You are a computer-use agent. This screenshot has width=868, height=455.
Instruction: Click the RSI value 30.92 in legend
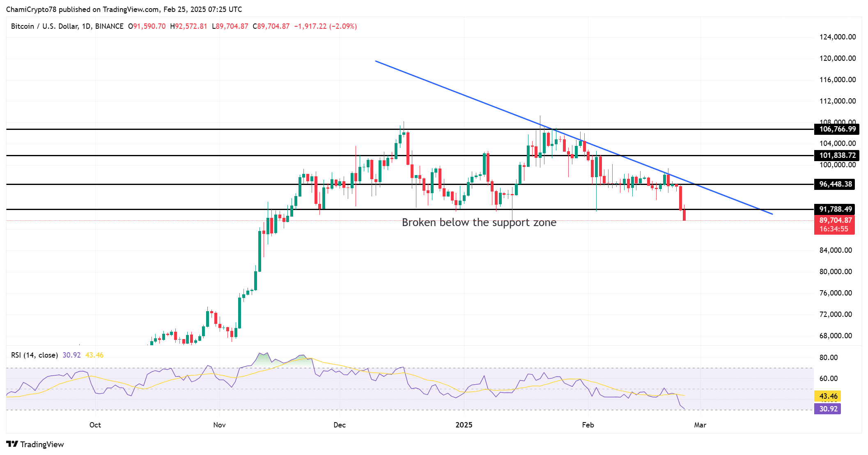click(x=71, y=355)
